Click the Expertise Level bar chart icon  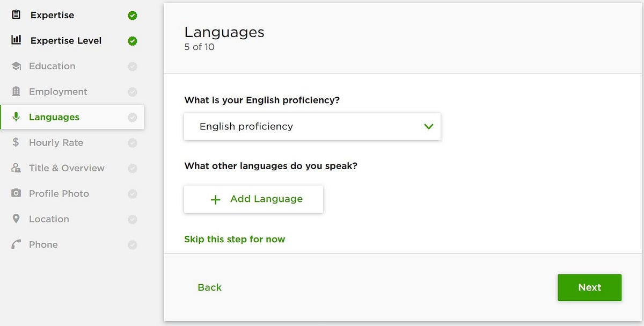[16, 40]
